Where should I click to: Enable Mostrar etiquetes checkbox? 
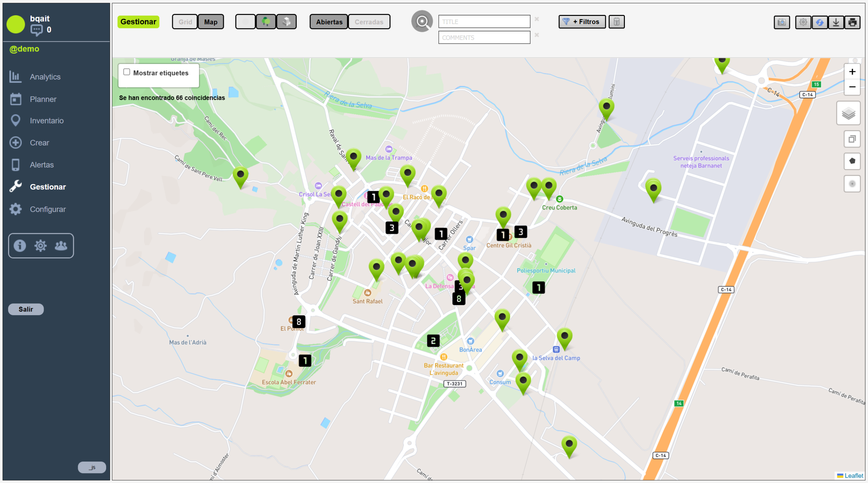point(126,72)
